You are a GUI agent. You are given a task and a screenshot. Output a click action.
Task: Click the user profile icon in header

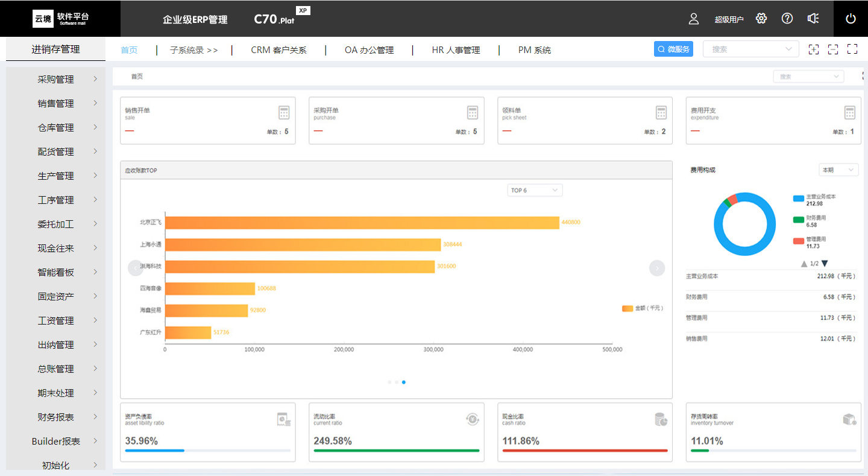[693, 19]
